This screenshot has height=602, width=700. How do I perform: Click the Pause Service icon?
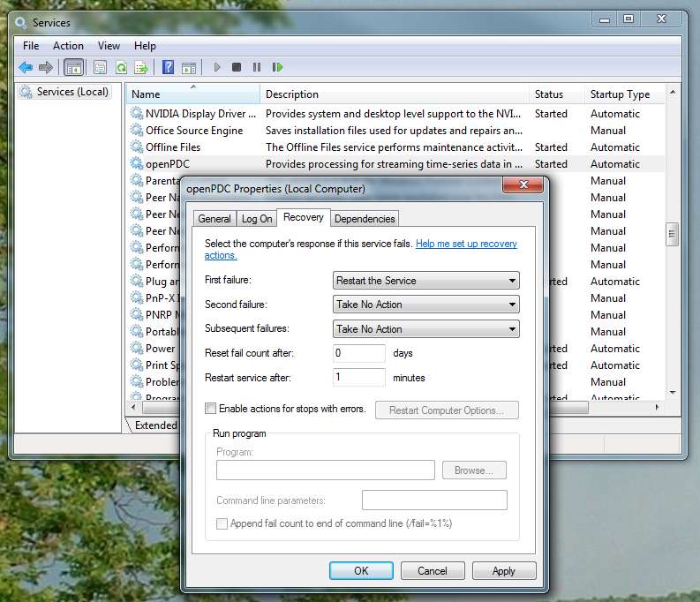pyautogui.click(x=257, y=67)
